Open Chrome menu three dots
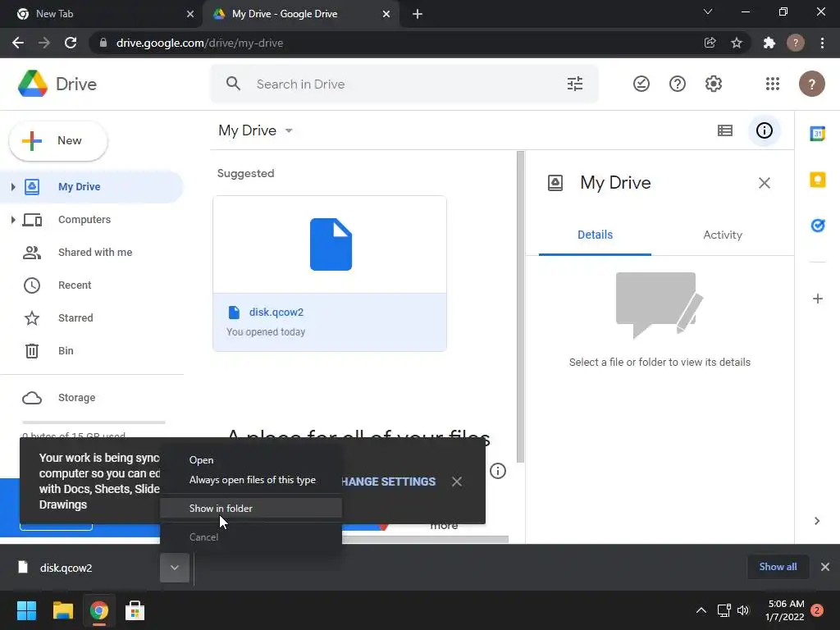This screenshot has width=840, height=630. (822, 43)
